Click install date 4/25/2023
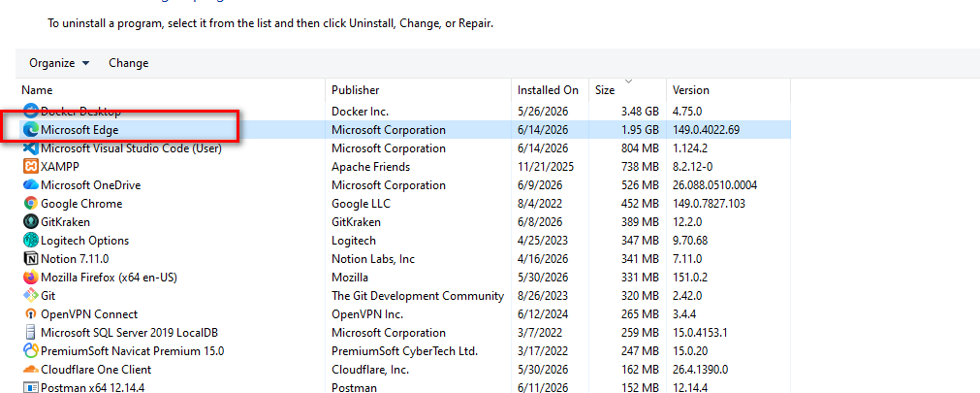Viewport: 980px width, 393px height. (543, 241)
